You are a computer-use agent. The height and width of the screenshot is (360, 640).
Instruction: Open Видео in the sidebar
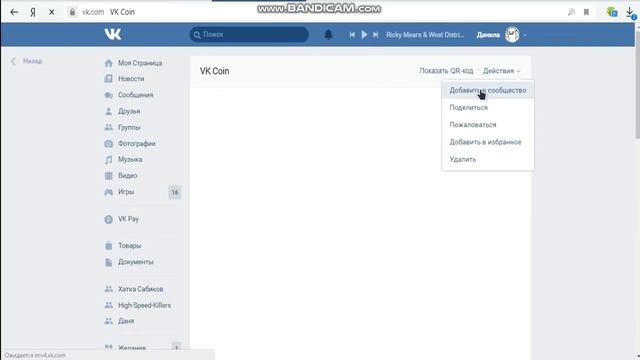point(127,176)
